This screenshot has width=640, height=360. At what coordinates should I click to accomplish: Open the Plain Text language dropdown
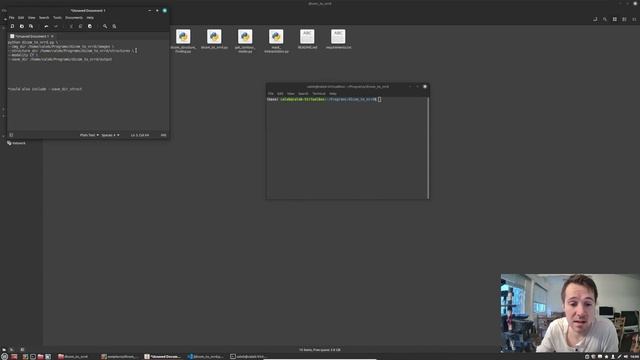click(89, 135)
